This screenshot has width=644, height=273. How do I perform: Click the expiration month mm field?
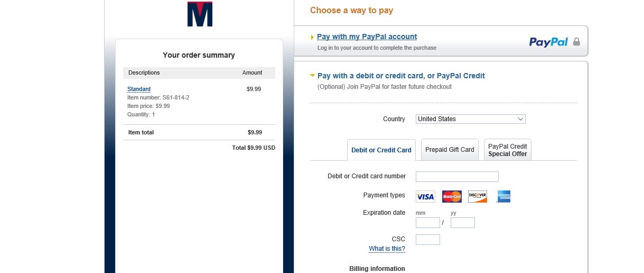click(x=428, y=223)
